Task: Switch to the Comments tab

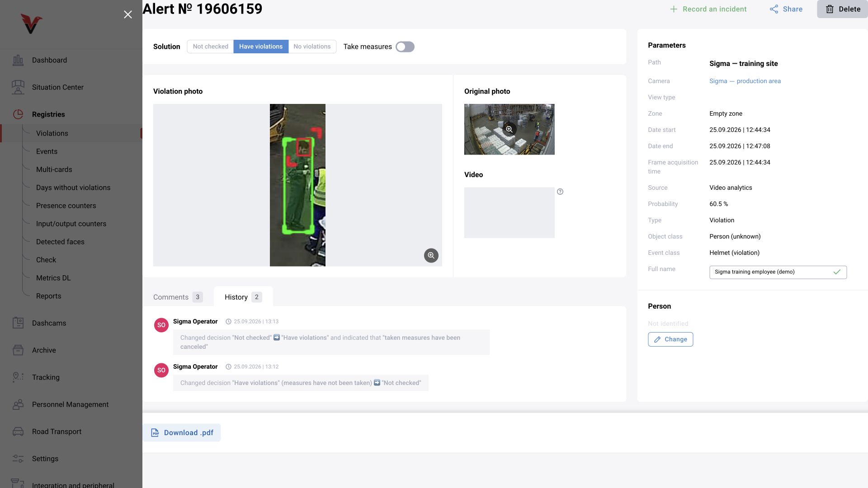Action: [178, 297]
